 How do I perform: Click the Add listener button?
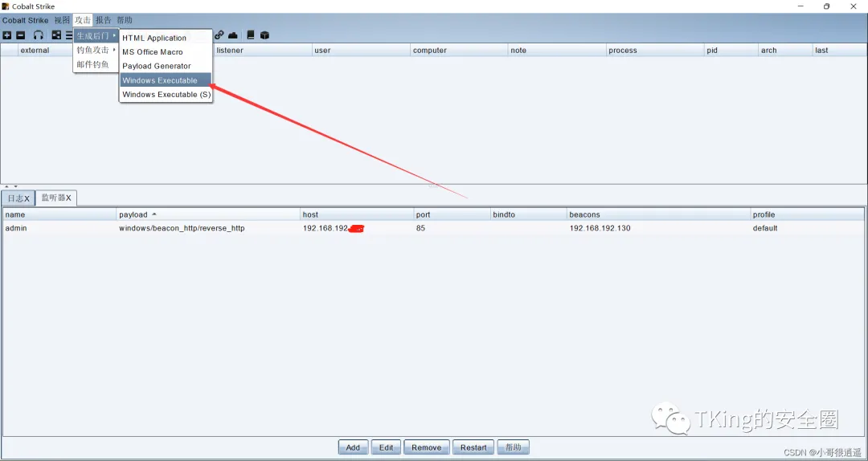tap(353, 447)
